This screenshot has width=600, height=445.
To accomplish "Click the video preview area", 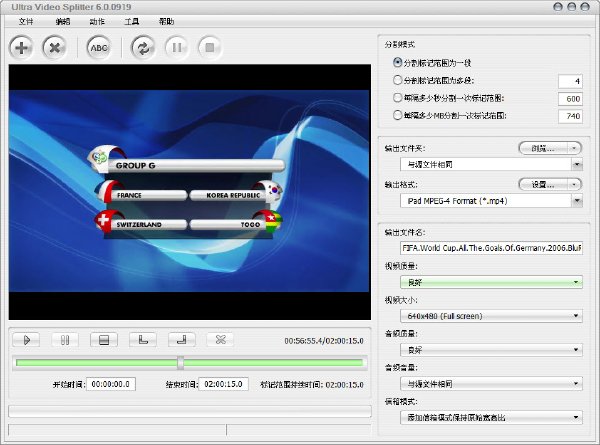I will (190, 192).
